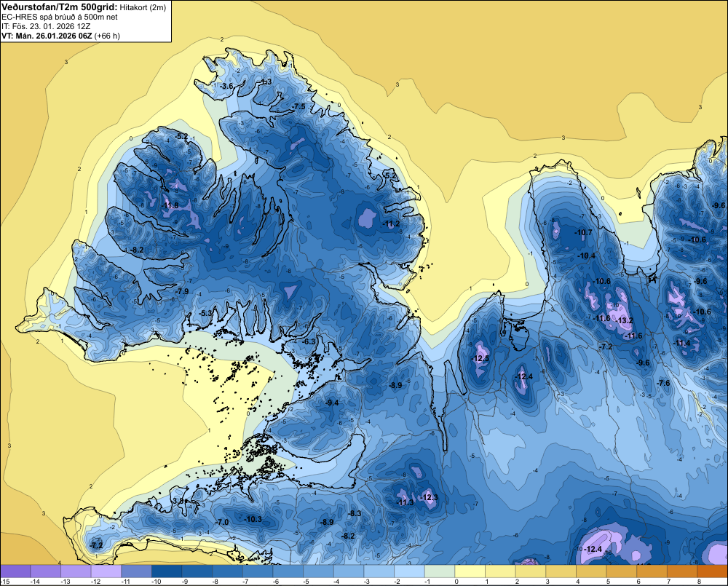Click the '-8.3' temperature value on the map
Viewport: 728px width, 586px height.
pyautogui.click(x=355, y=513)
